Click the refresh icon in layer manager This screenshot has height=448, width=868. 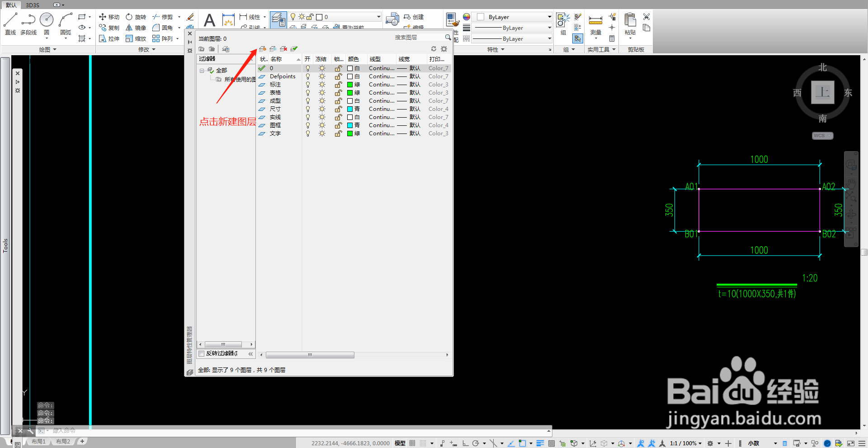click(x=434, y=49)
